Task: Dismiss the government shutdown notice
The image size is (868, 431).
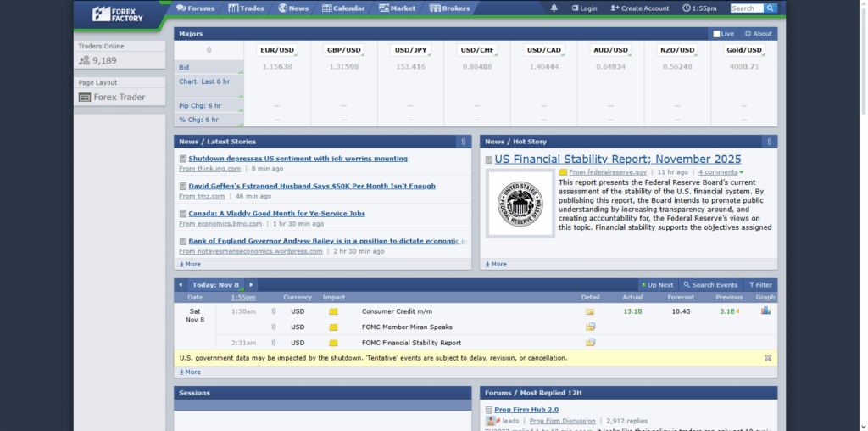Action: click(768, 358)
